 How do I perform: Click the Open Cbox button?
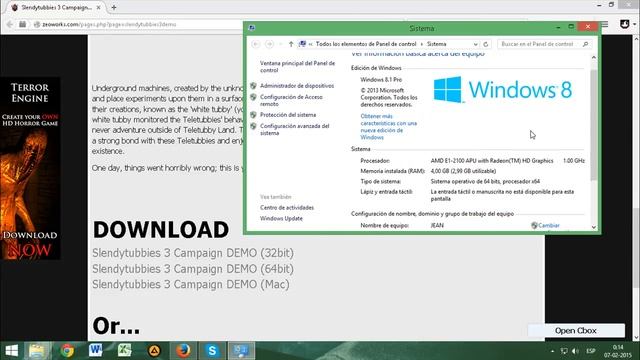click(x=576, y=331)
